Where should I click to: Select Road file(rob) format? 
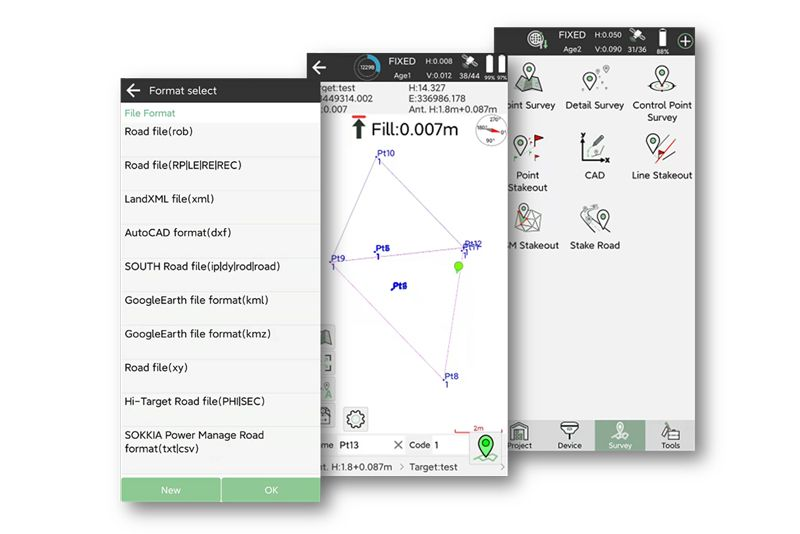(x=220, y=139)
